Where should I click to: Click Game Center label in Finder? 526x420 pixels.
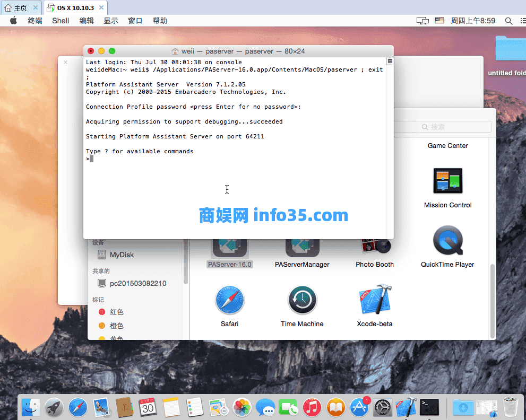coord(447,146)
